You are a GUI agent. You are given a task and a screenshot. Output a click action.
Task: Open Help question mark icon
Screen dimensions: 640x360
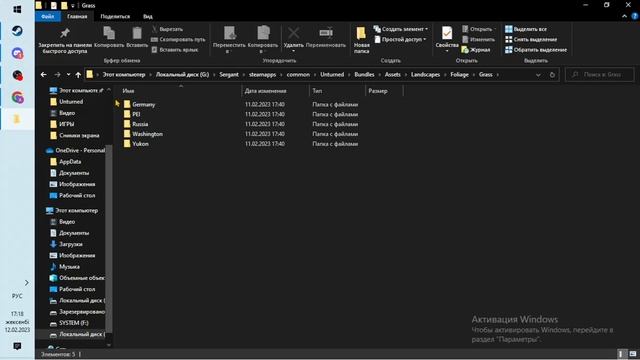coord(635,16)
